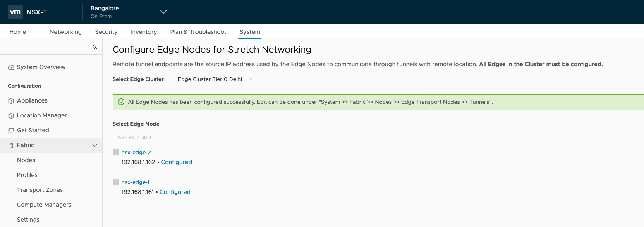
Task: Click the Get Started laptop icon
Action: (x=11, y=131)
